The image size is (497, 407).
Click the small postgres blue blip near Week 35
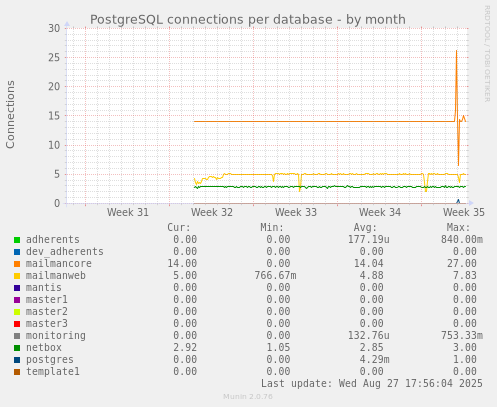(x=458, y=201)
